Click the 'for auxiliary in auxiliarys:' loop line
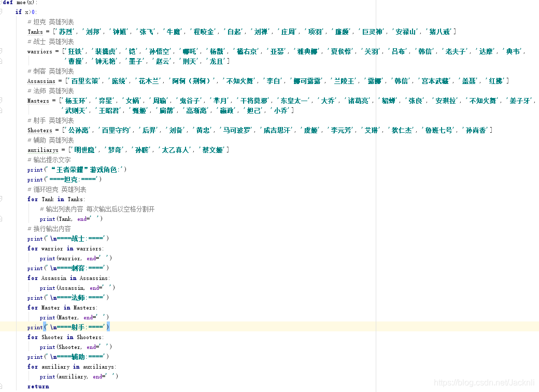 click(x=72, y=367)
